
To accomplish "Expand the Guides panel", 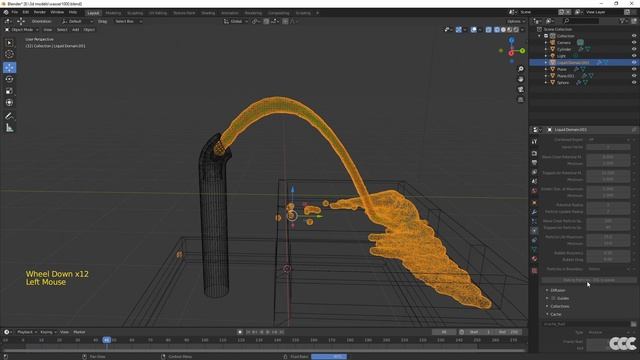I will pos(547,298).
